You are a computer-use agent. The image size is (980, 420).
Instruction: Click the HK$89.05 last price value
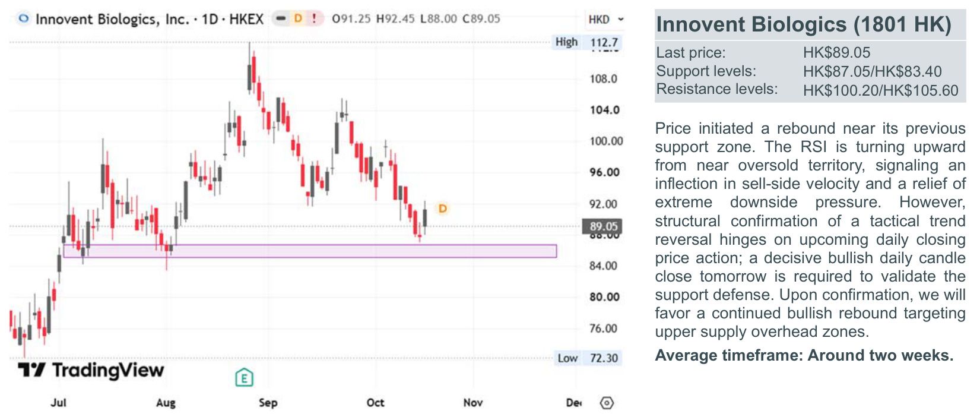point(836,52)
